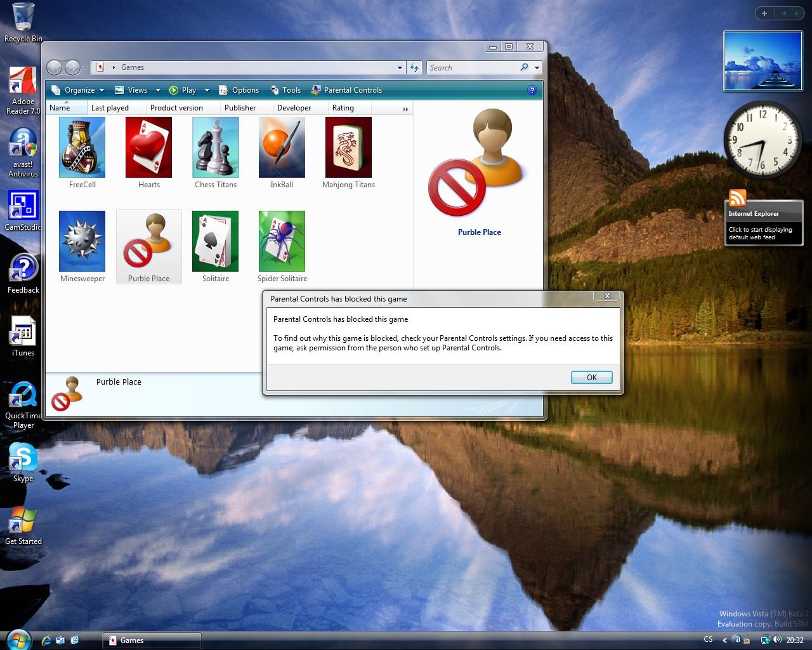
Task: Click Play in the Games toolbar
Action: click(x=183, y=90)
